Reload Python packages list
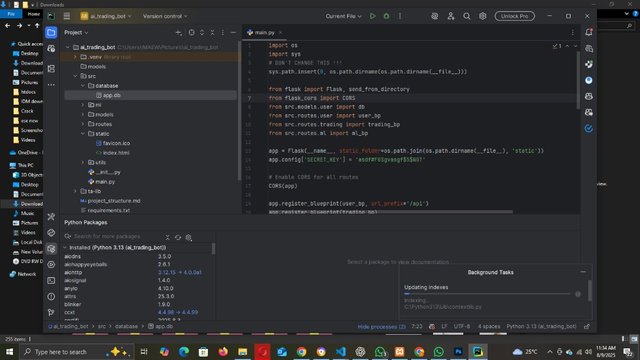 [178, 237]
